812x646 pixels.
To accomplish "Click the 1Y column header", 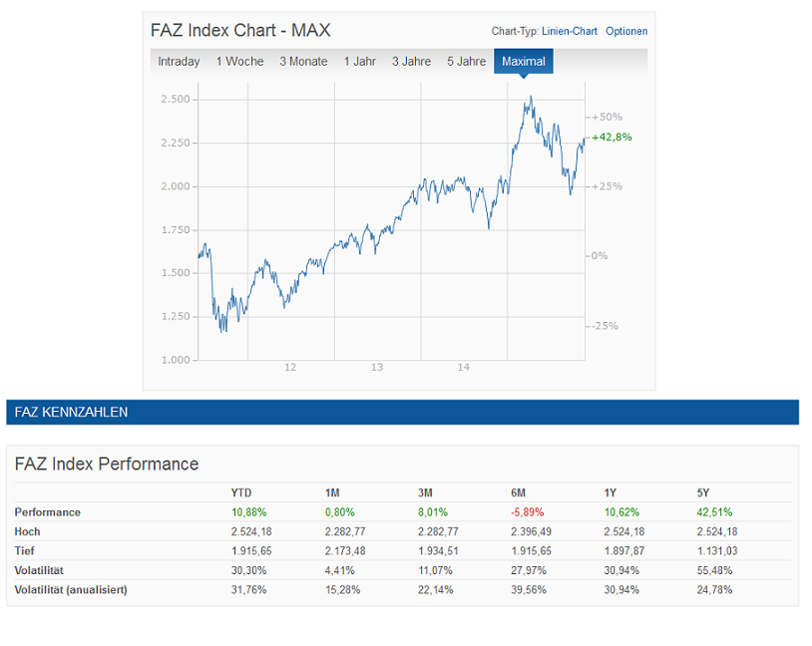I will (610, 492).
